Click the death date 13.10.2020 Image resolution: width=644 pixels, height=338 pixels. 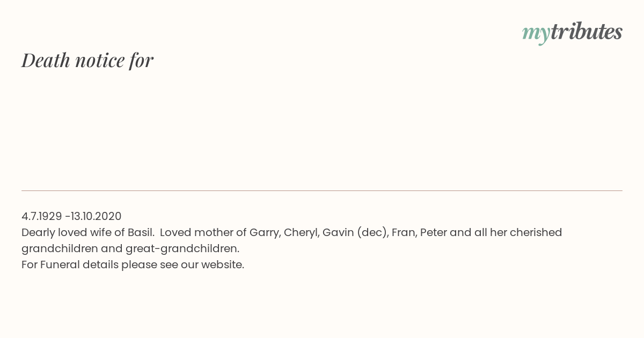tap(96, 216)
